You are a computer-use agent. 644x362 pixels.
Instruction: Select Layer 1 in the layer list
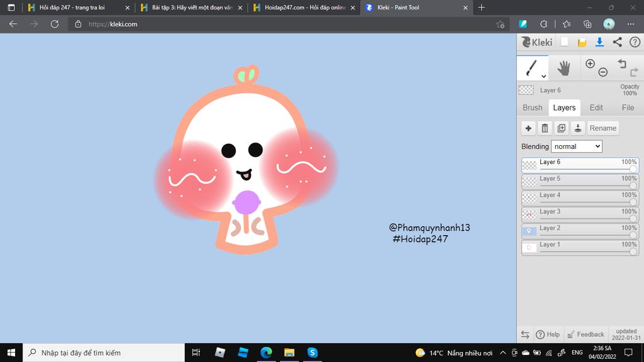coord(580,248)
